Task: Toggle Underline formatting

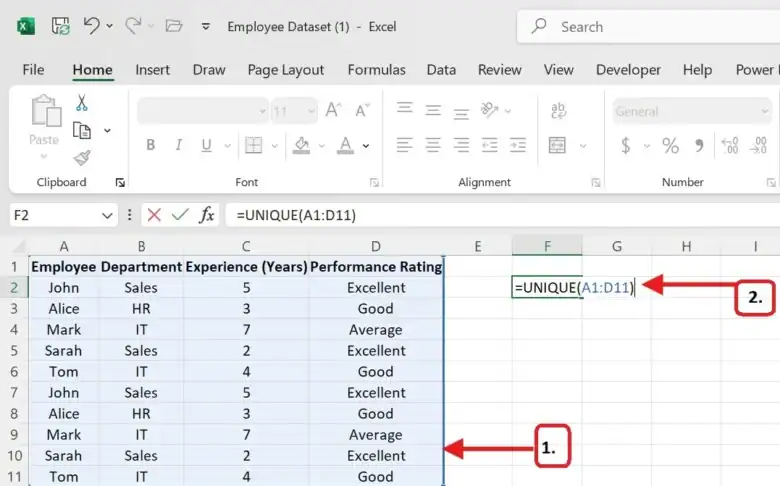Action: (x=206, y=145)
